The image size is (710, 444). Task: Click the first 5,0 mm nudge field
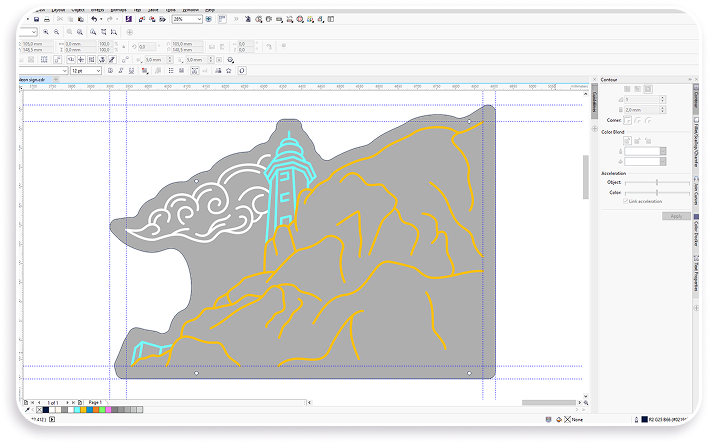pyautogui.click(x=155, y=60)
